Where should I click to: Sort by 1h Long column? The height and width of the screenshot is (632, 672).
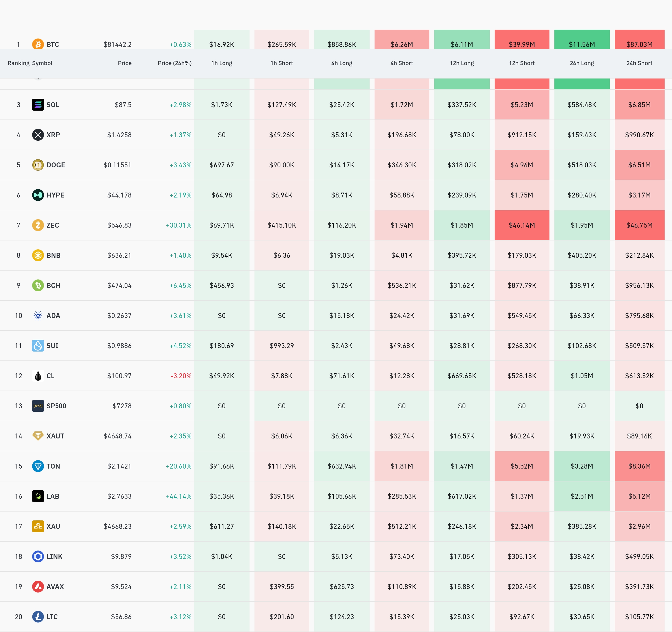point(222,63)
